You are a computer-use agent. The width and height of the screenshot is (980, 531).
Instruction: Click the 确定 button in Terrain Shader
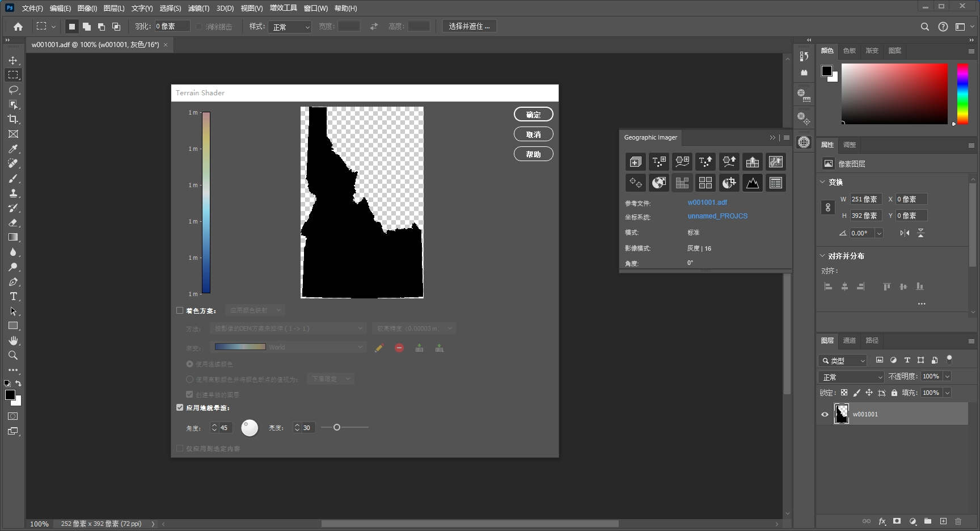point(534,114)
